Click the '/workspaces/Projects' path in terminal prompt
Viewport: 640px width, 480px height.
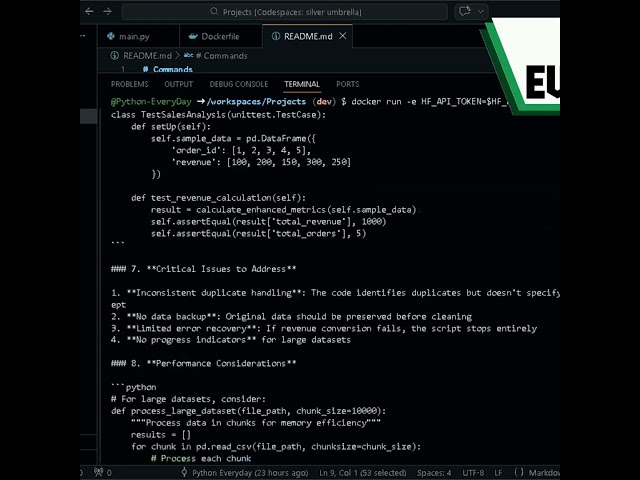click(256, 101)
